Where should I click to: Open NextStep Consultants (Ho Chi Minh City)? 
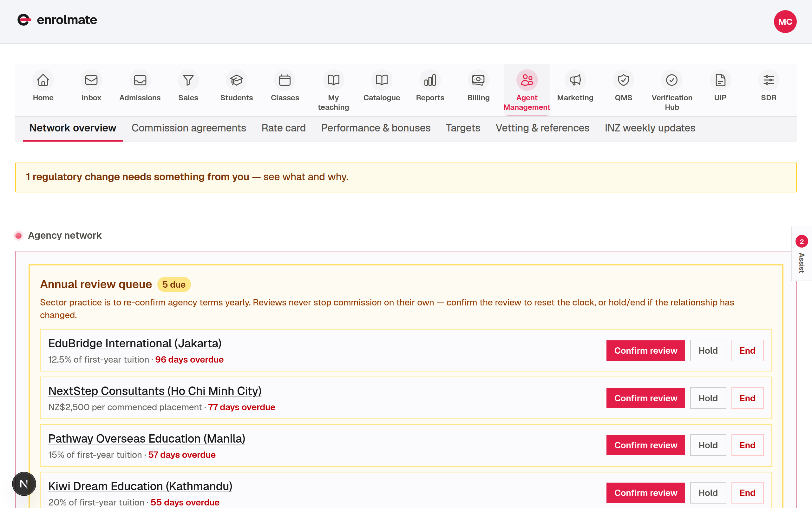155,391
